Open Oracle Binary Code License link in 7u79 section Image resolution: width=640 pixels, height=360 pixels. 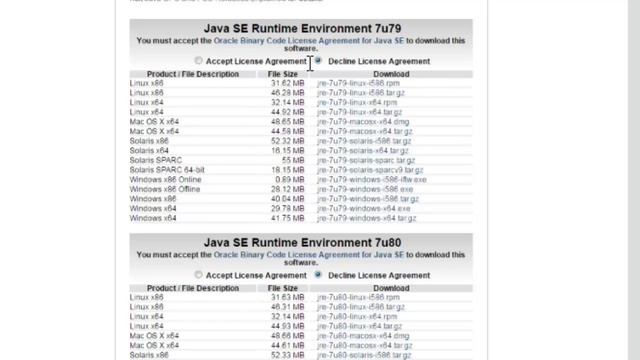click(309, 41)
